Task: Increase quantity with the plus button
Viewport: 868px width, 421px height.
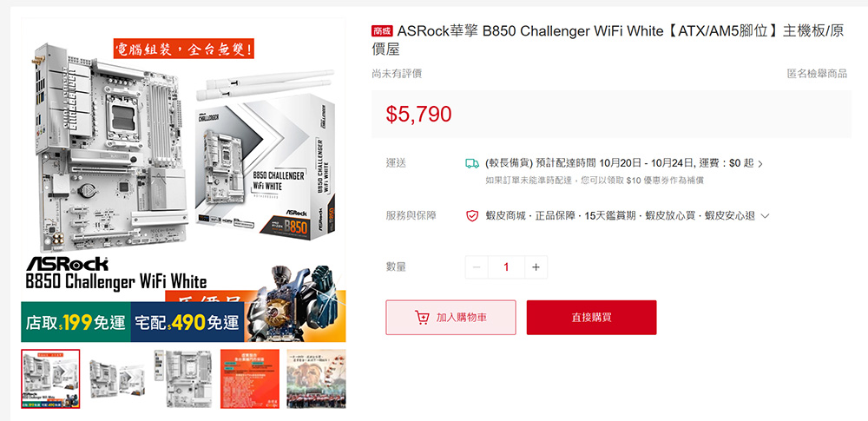Action: [x=536, y=267]
